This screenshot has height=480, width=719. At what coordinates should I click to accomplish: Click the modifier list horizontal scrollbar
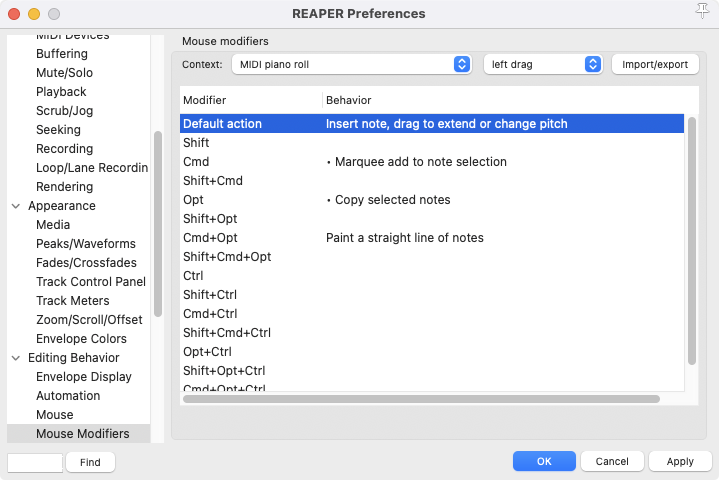tap(421, 399)
